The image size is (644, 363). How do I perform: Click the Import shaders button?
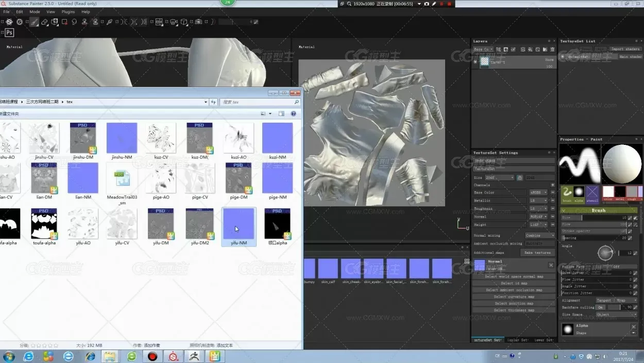pos(625,49)
